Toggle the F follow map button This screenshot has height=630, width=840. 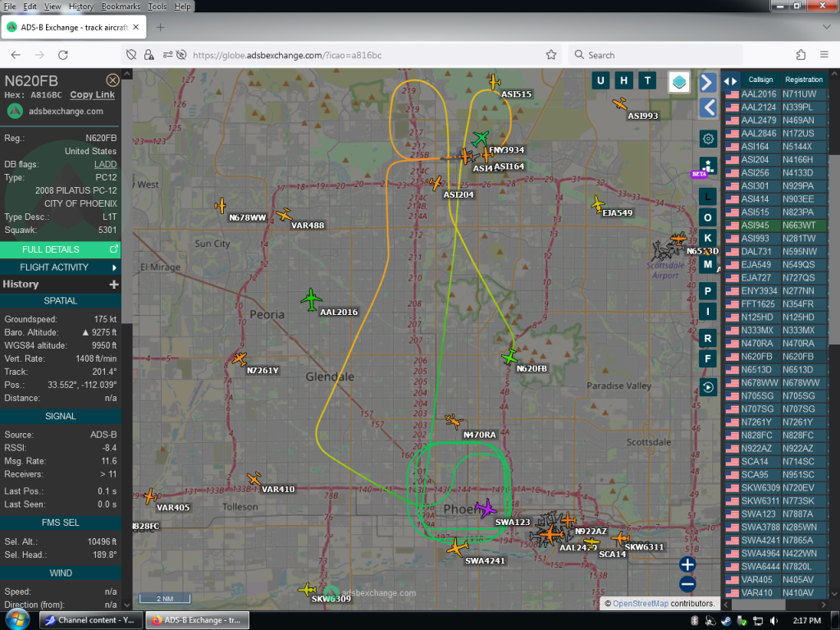coord(708,358)
